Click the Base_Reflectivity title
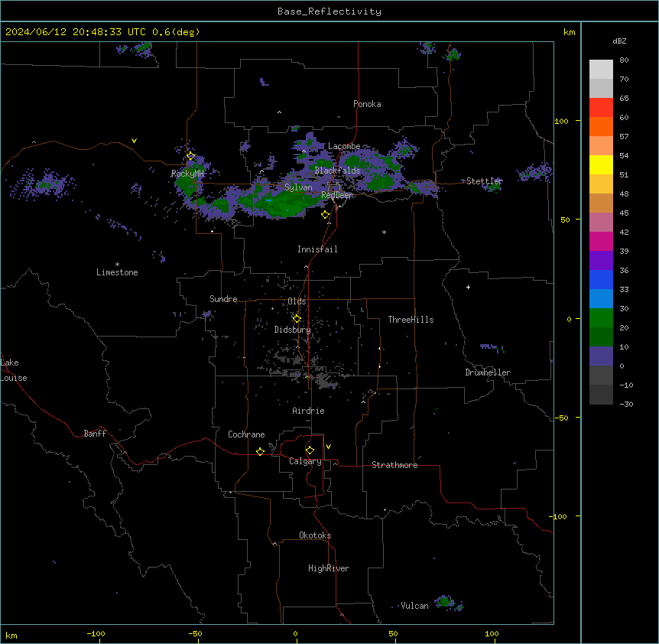 pos(329,11)
